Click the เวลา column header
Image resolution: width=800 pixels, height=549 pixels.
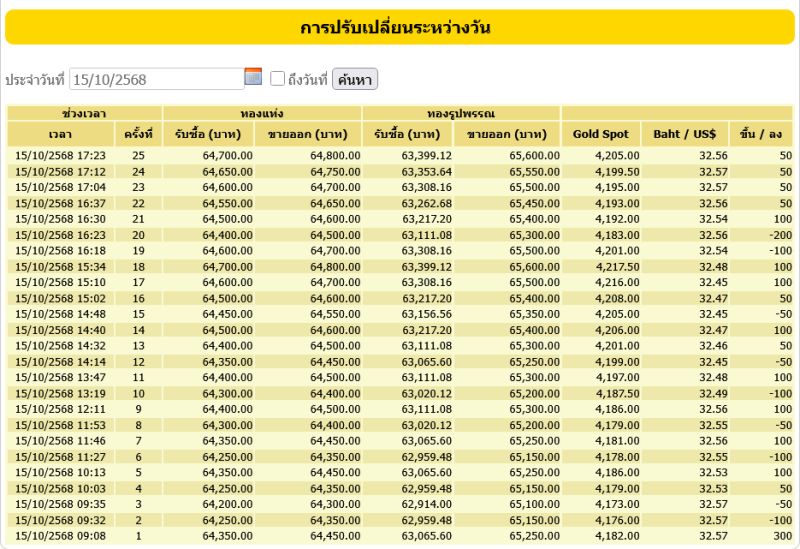pos(60,134)
